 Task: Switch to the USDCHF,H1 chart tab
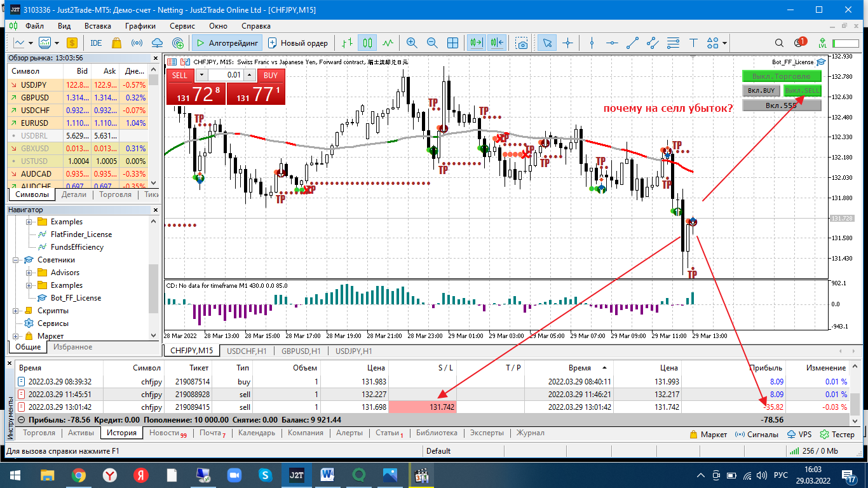point(247,351)
